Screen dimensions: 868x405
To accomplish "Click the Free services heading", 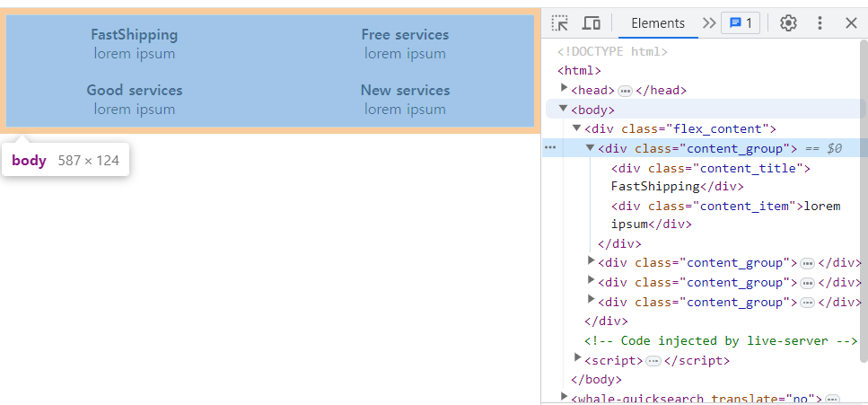I will click(405, 35).
